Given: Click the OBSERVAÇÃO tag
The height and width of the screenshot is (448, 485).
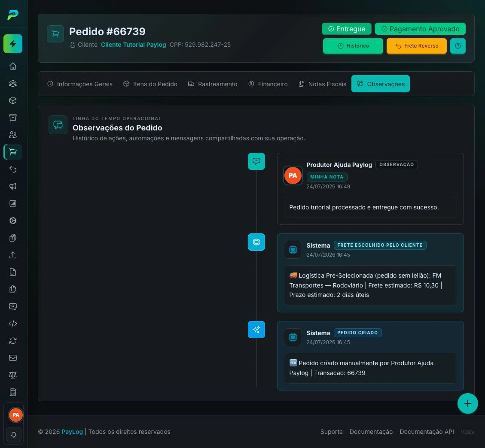Looking at the screenshot, I should (397, 165).
